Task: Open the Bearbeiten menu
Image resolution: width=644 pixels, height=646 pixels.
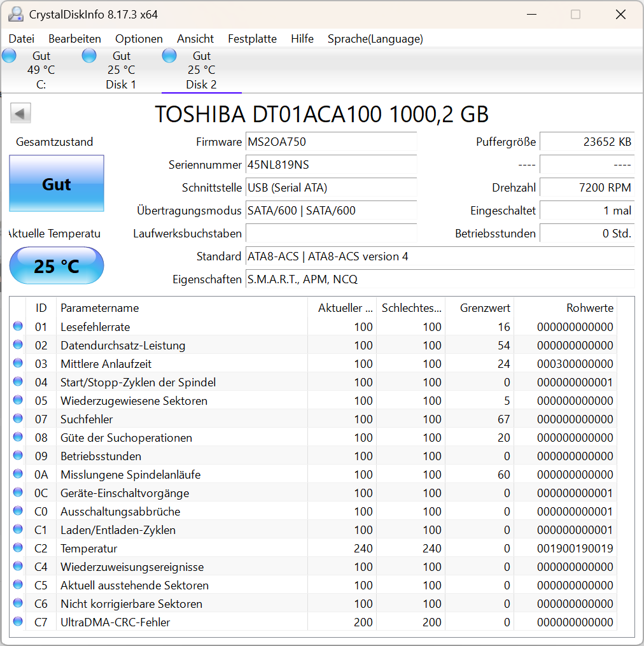Action: 74,39
